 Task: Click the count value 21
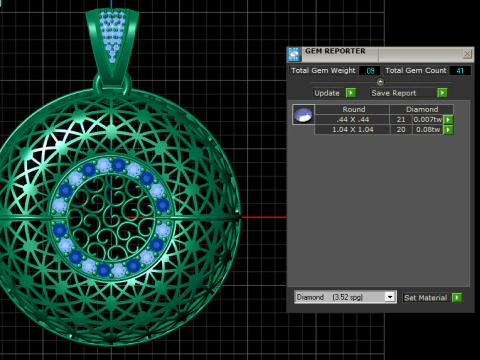click(401, 119)
